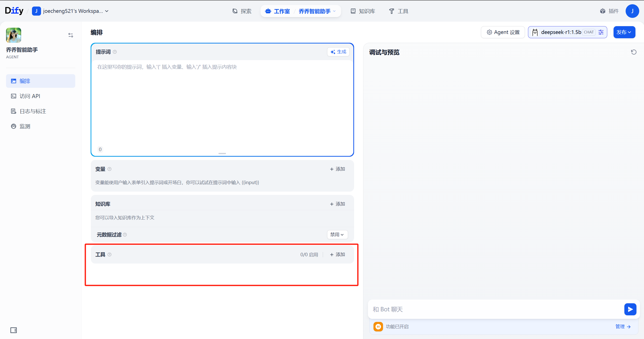This screenshot has width=644, height=339.
Task: Collapse the sidebar using bottom-left icon
Action: (x=14, y=330)
